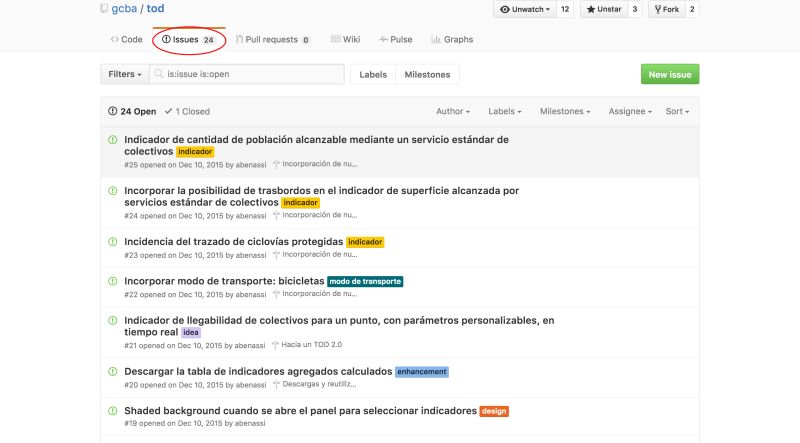Open the Author filter dropdown
Viewport: 800px width, 443px height.
tap(453, 111)
